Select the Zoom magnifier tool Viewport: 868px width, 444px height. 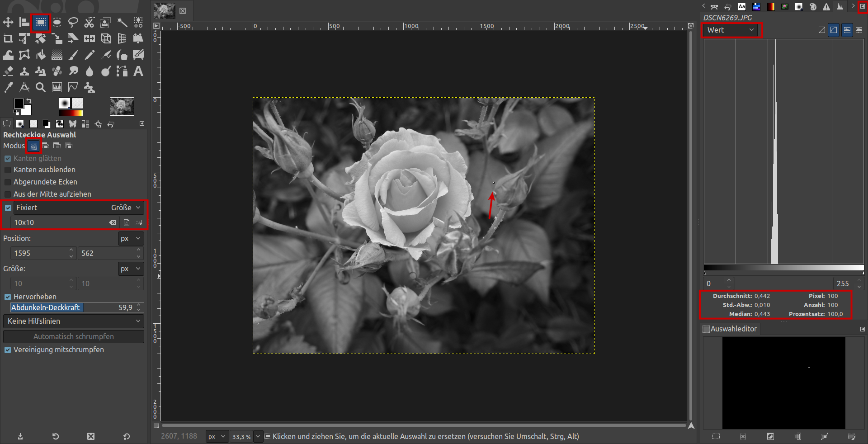[x=41, y=87]
